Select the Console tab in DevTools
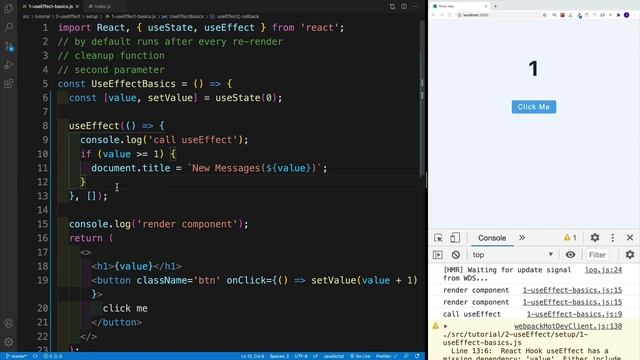 (492, 238)
